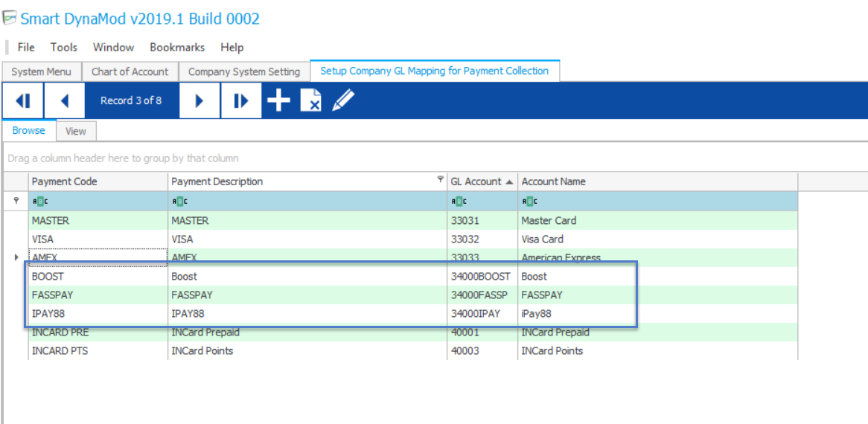Viewport: 868px width, 424px height.
Task: Switch to Company System Setting tab
Action: coord(244,71)
